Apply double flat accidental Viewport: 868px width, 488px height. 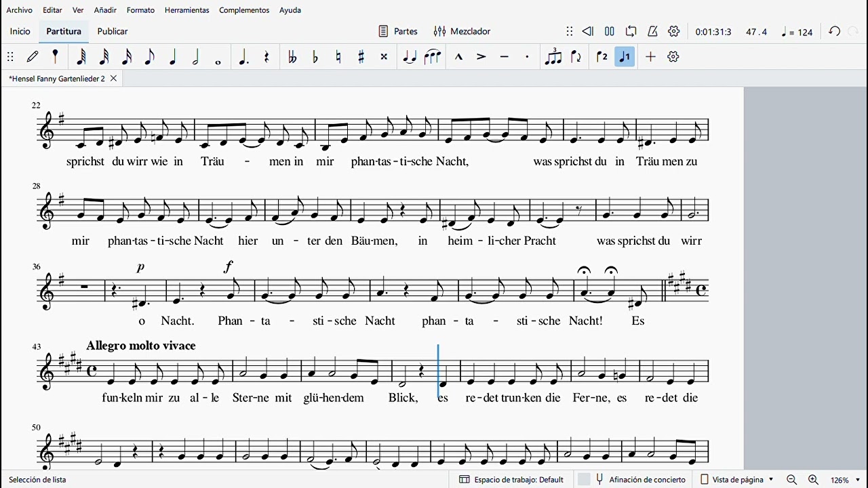292,57
